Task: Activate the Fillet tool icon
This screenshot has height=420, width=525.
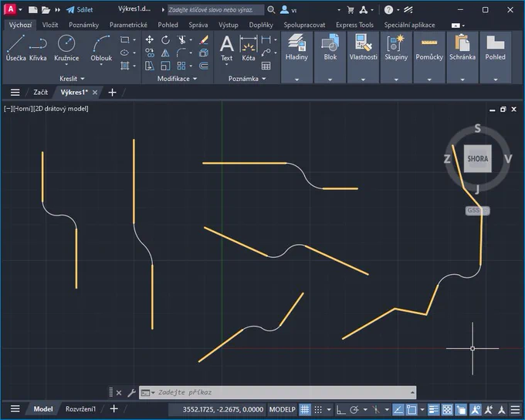Action: 181,52
